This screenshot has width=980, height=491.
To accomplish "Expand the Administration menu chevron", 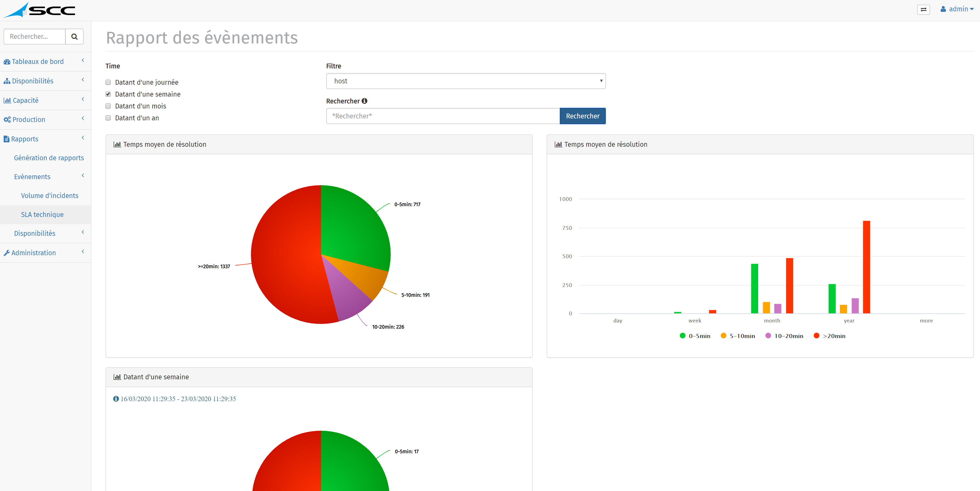I will pyautogui.click(x=83, y=252).
